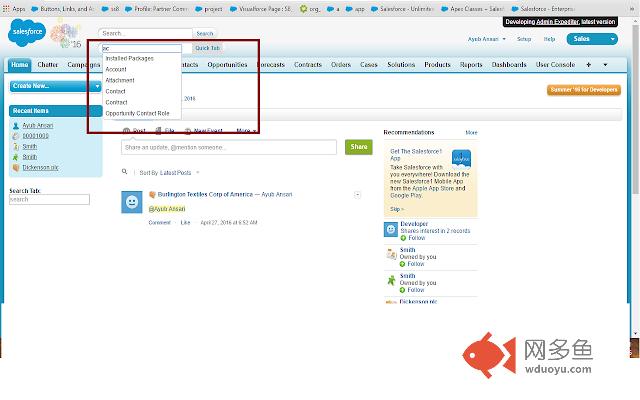Open the More publisher actions dropdown
Screen dimensions: 640x400
(246, 131)
